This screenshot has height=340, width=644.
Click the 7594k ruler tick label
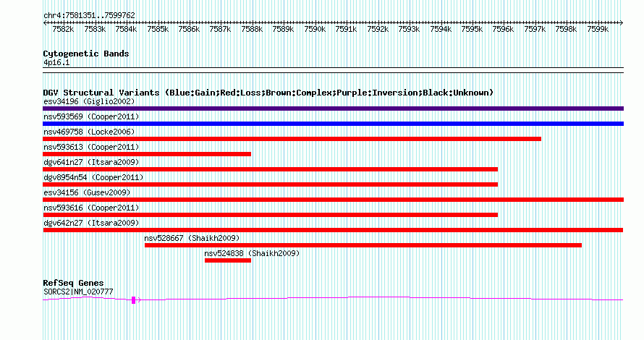click(x=440, y=29)
